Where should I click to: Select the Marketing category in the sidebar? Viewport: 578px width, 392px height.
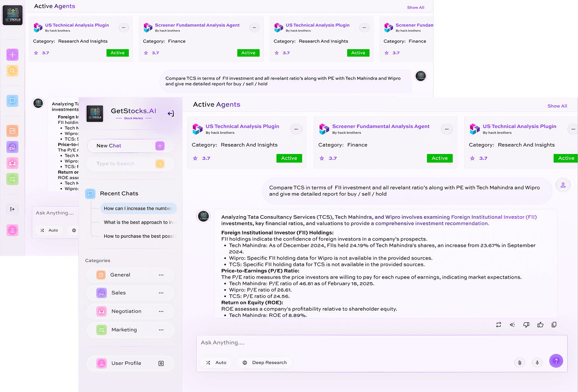pos(130,330)
